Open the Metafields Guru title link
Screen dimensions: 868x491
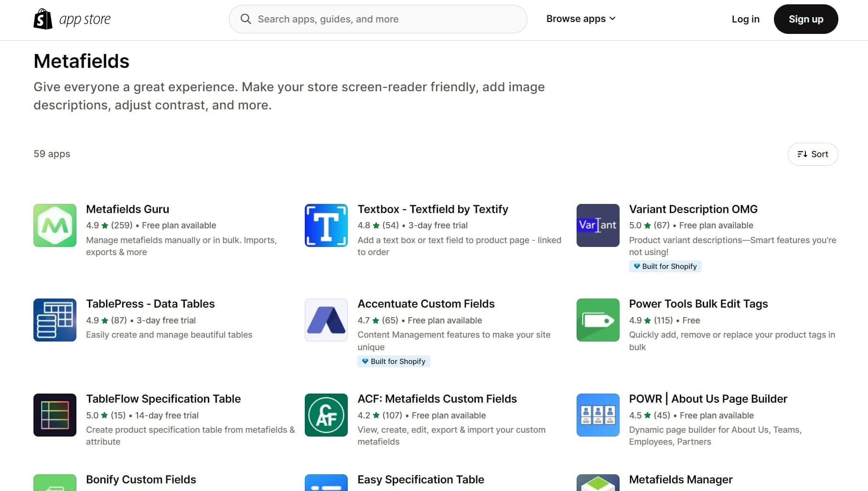tap(128, 209)
